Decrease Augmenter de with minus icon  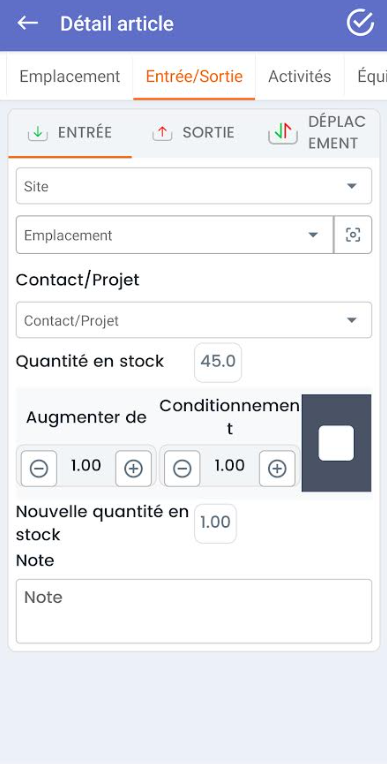coord(39,468)
